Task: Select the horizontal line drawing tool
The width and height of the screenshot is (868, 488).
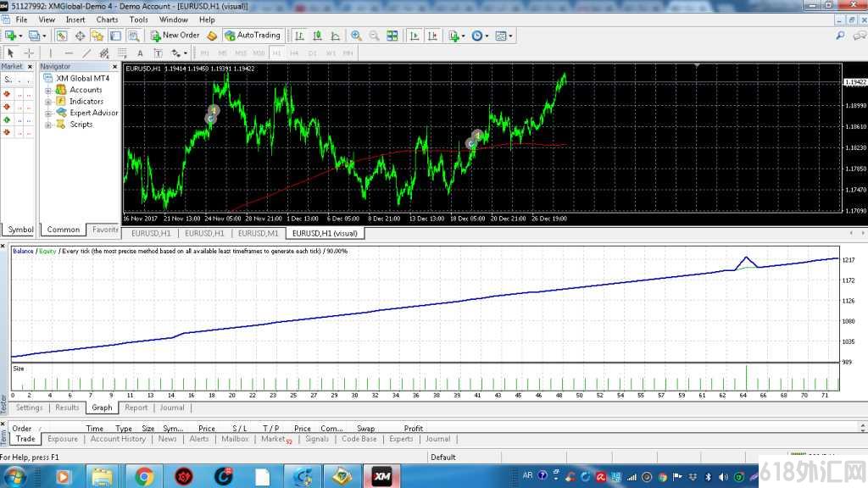Action: (69, 53)
